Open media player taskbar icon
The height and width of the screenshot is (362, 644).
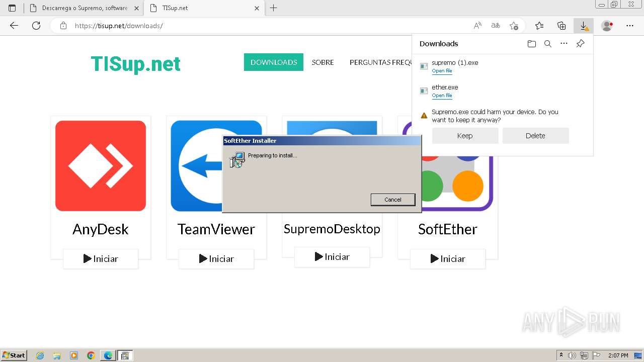pos(74,355)
